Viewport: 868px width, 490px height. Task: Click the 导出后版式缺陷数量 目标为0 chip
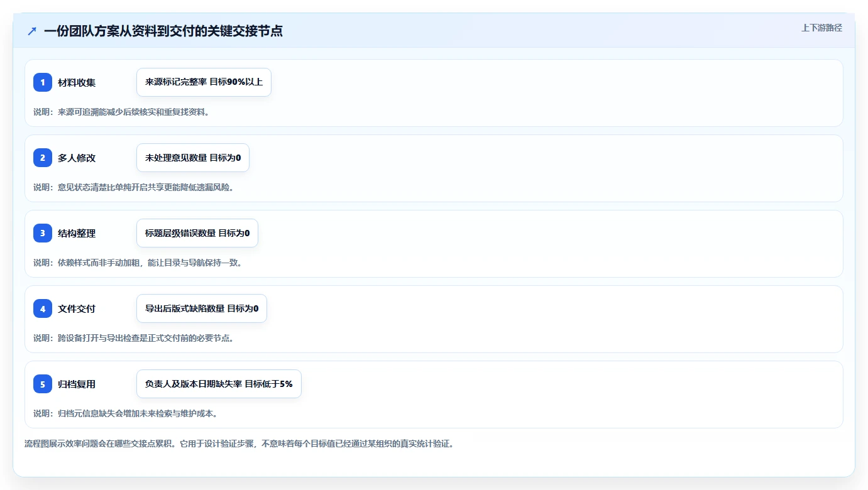[202, 308]
